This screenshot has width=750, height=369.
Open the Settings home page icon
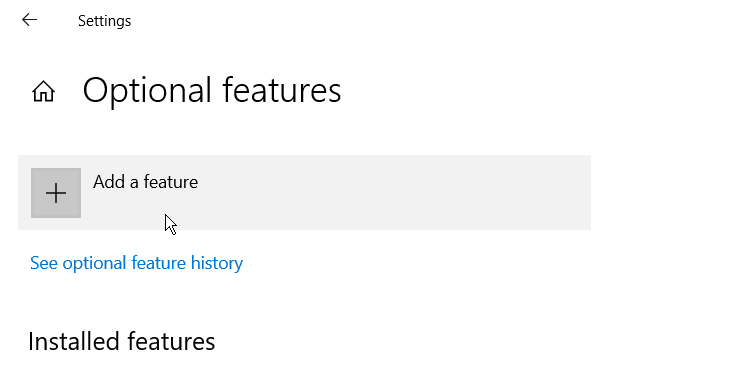(44, 91)
